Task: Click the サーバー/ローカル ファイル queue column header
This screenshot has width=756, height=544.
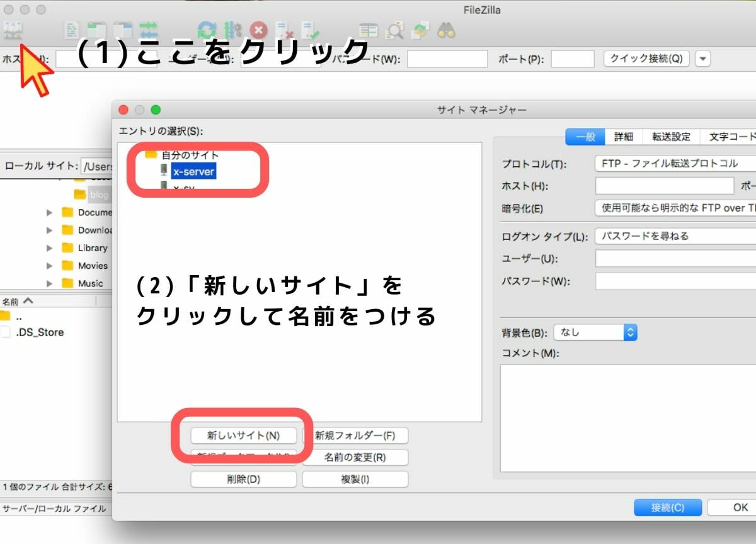Action: [55, 508]
